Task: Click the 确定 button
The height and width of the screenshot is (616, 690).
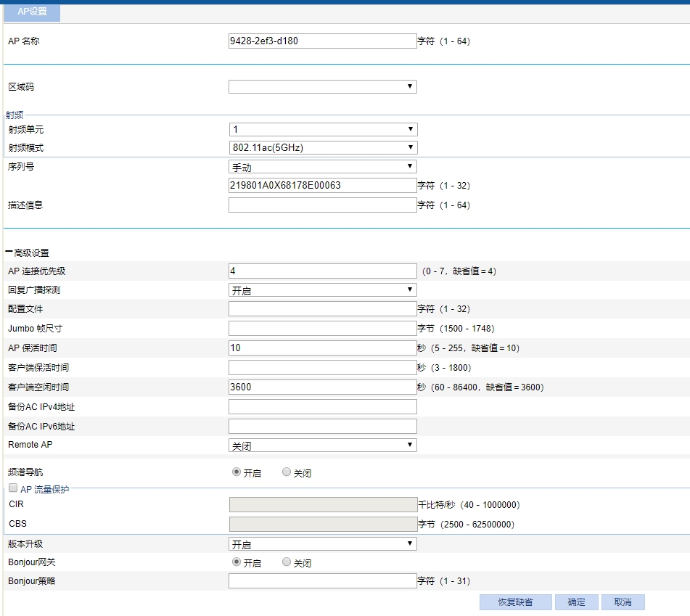Action: 577,602
